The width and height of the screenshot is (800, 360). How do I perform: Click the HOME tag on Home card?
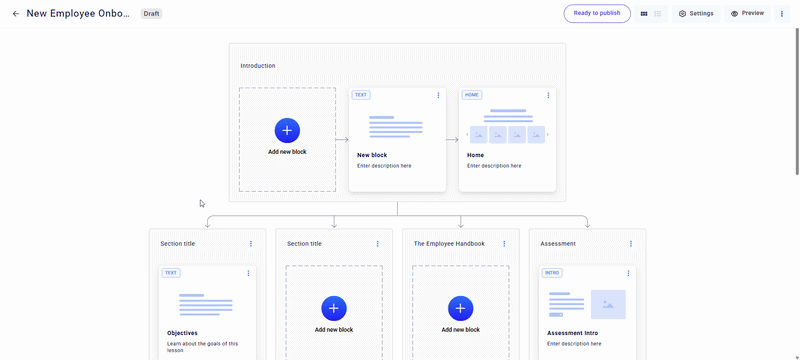pos(471,95)
